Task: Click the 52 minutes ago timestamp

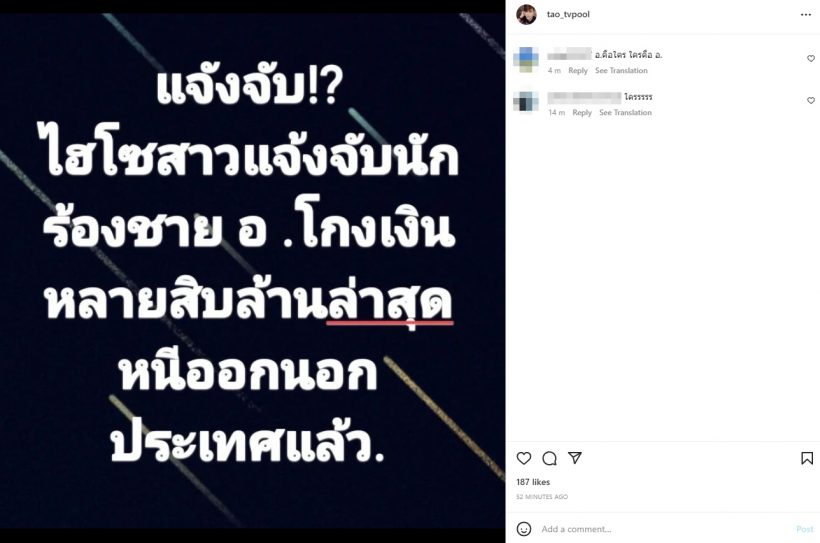Action: pos(542,496)
